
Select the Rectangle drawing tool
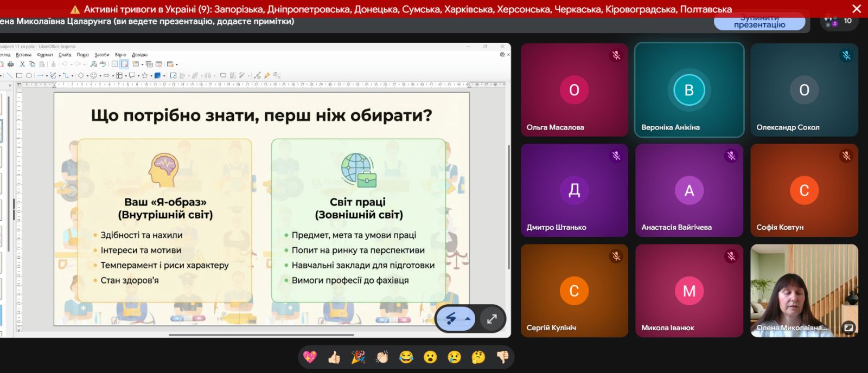tap(19, 75)
